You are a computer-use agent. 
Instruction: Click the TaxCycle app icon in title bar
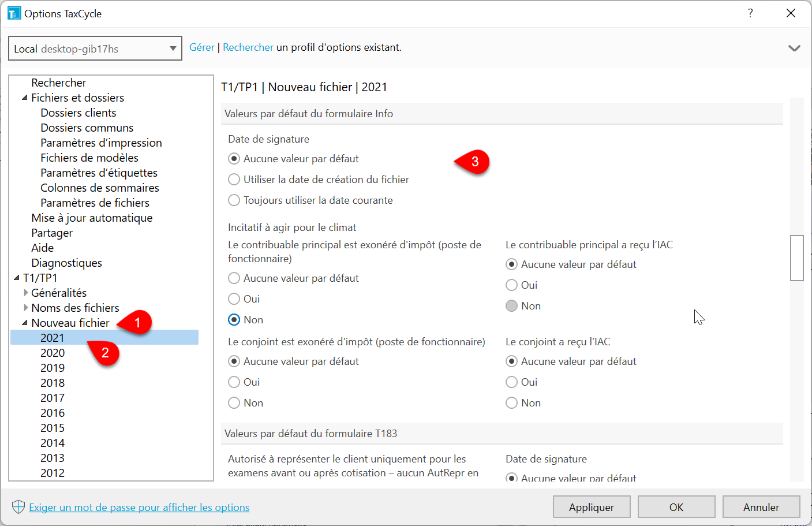pos(14,13)
